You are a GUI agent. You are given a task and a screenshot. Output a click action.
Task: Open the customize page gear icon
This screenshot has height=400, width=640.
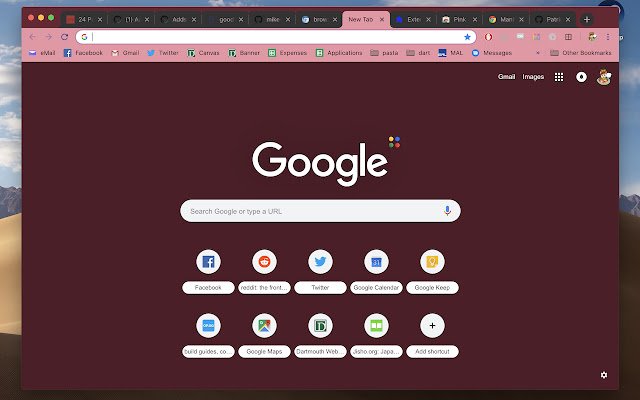tap(604, 375)
